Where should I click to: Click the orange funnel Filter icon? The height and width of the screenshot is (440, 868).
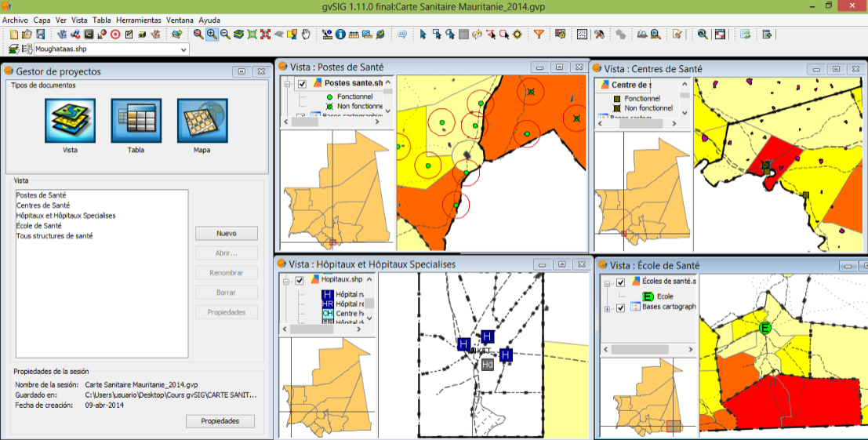(539, 35)
